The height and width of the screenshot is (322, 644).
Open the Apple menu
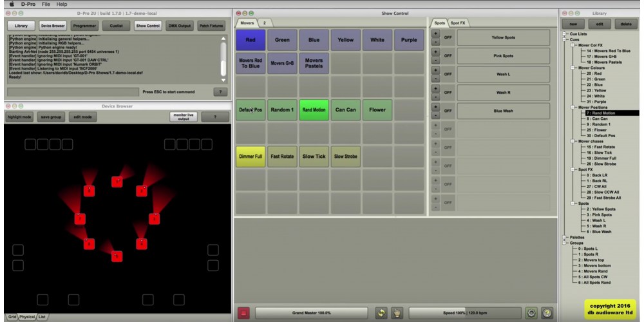coord(12,4)
